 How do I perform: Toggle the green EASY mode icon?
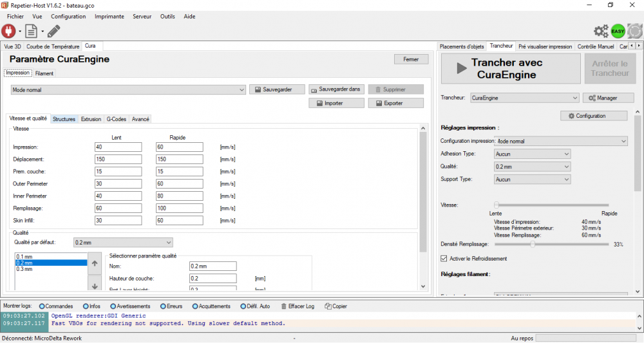(x=618, y=31)
